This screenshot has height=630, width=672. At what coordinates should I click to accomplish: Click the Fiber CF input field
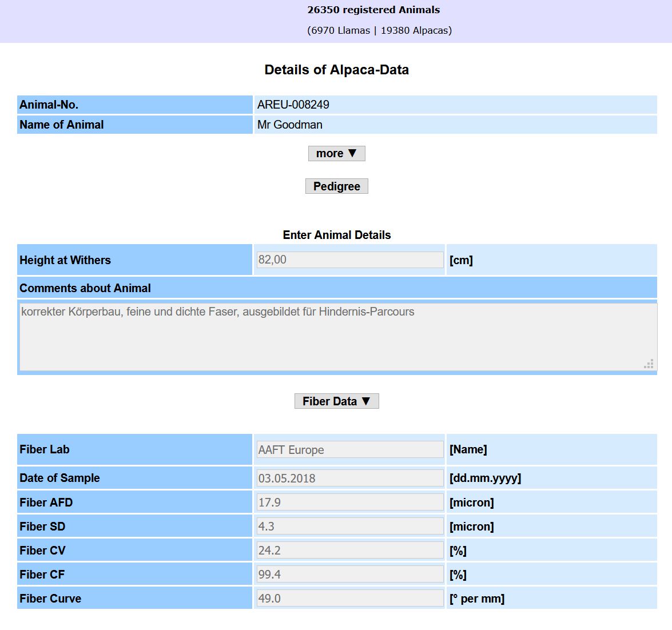click(x=350, y=574)
